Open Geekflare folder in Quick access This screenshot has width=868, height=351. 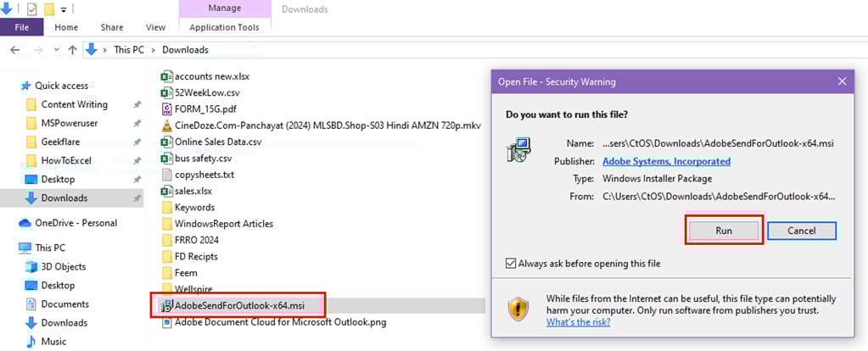[60, 142]
